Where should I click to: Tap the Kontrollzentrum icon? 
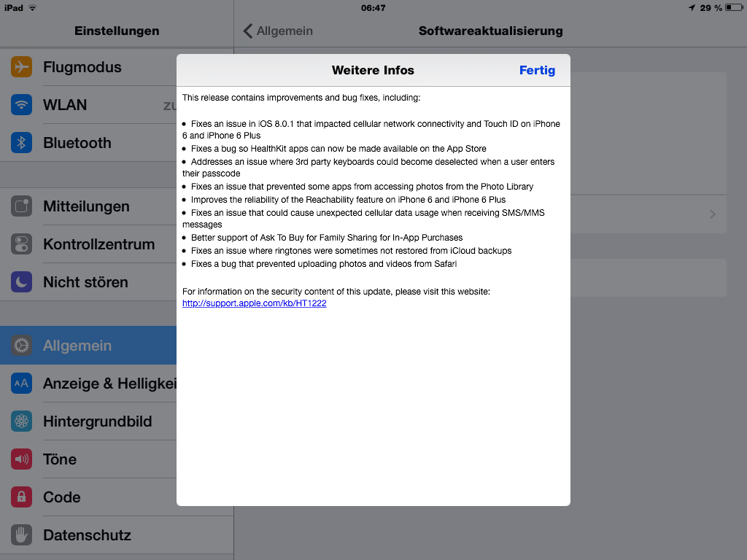(x=21, y=244)
